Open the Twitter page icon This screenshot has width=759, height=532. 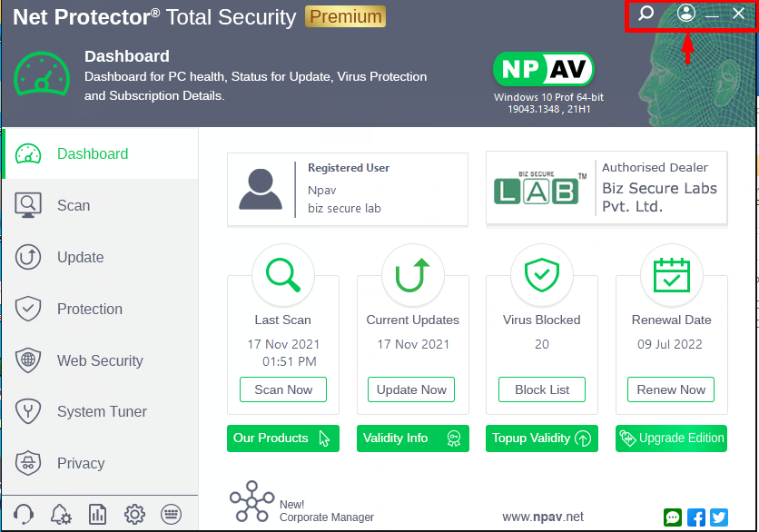click(x=719, y=517)
